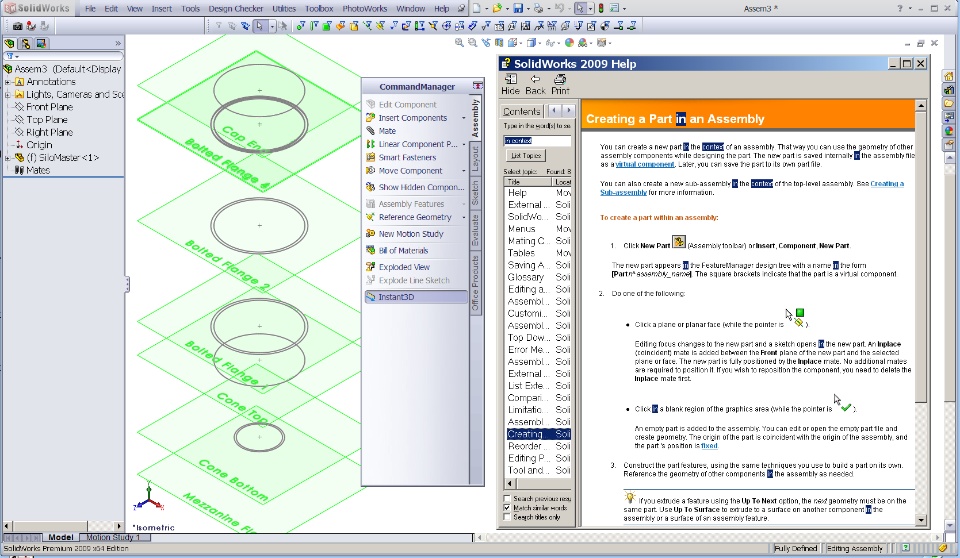Viewport: 960px width, 558px height.
Task: Click the List Topics button
Action: [527, 156]
